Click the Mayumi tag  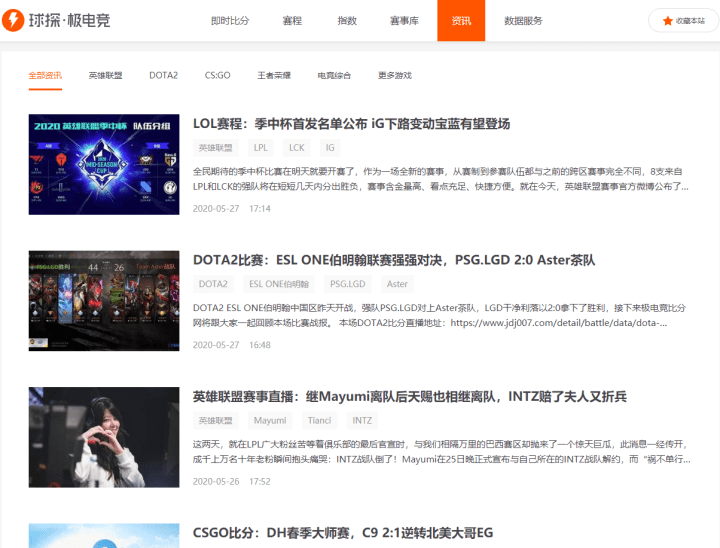pyautogui.click(x=270, y=420)
